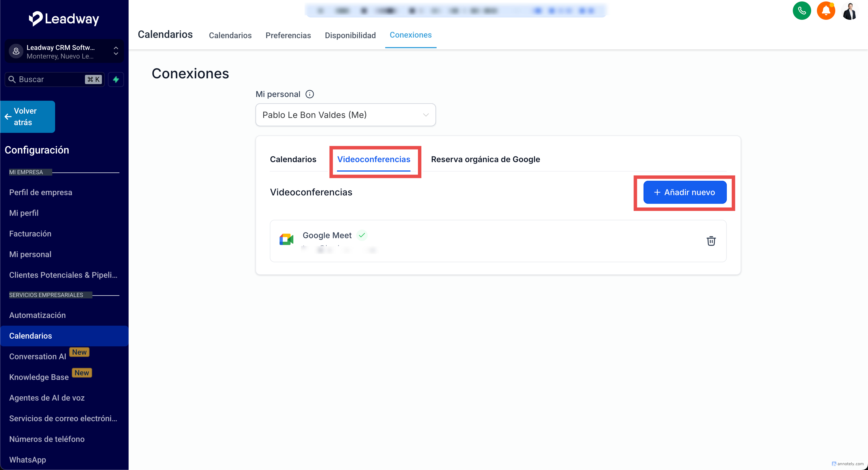Open Mi perfil in the sidebar
This screenshot has height=470, width=868.
(24, 213)
